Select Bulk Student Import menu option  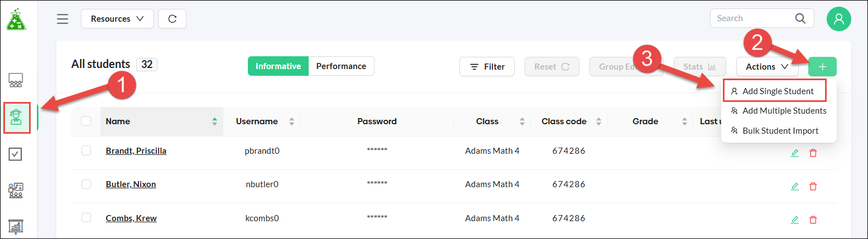pyautogui.click(x=780, y=131)
